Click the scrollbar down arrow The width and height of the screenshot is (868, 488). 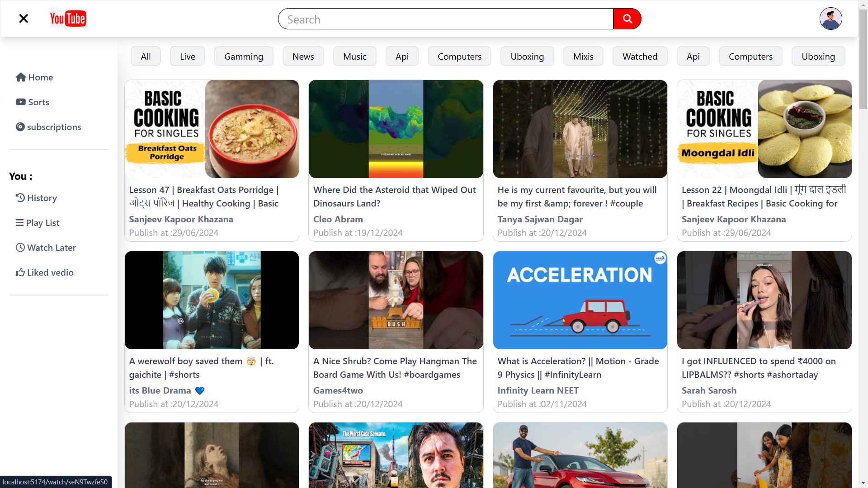tap(863, 483)
